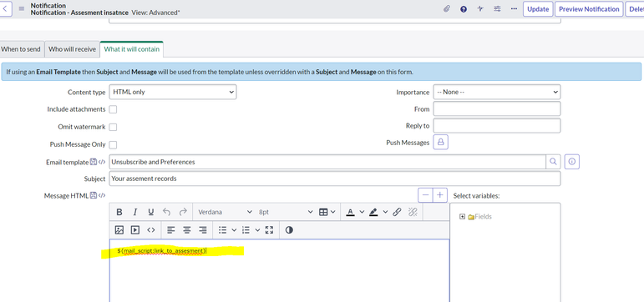
Task: Open the form personalization sliders icon
Action: [497, 9]
